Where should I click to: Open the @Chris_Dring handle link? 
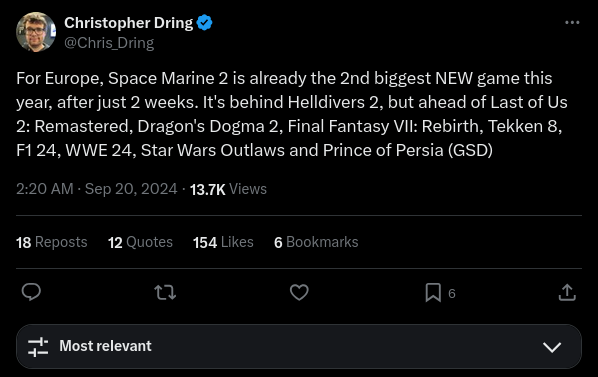tap(109, 43)
